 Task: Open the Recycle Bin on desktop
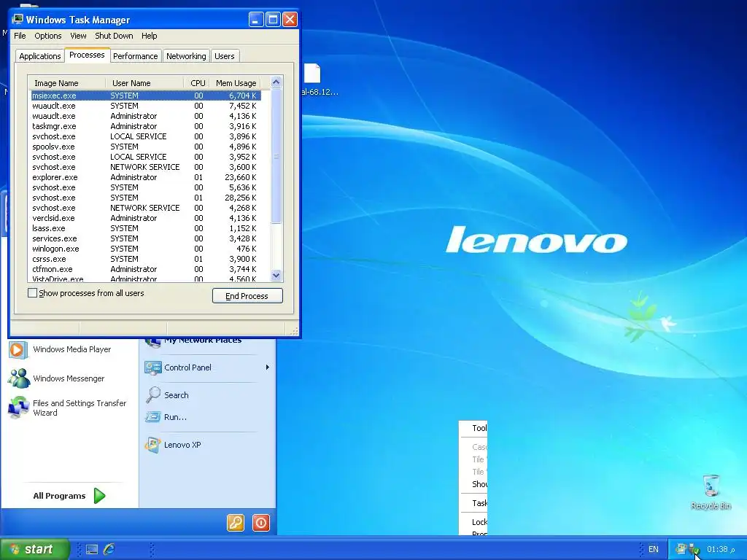[711, 492]
